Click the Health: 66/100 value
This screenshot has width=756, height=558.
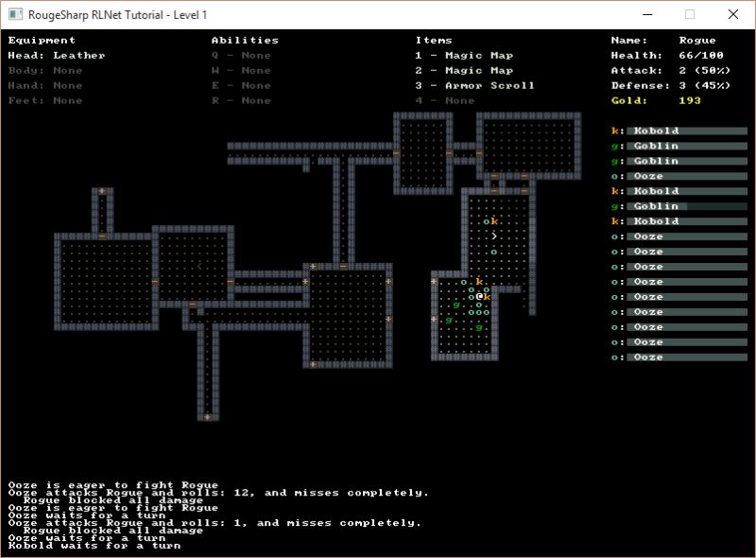pyautogui.click(x=701, y=56)
